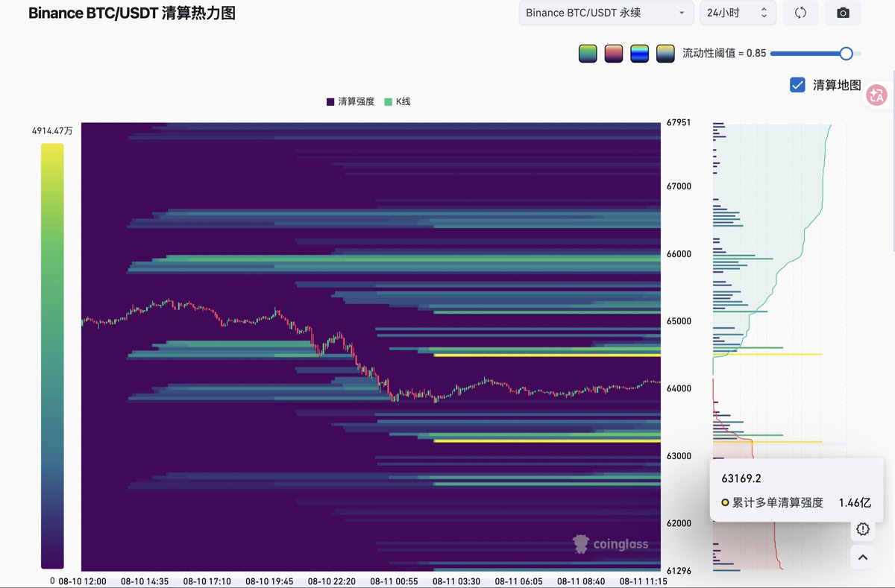Click the coinglass watermark logo
895x588 pixels.
[610, 544]
